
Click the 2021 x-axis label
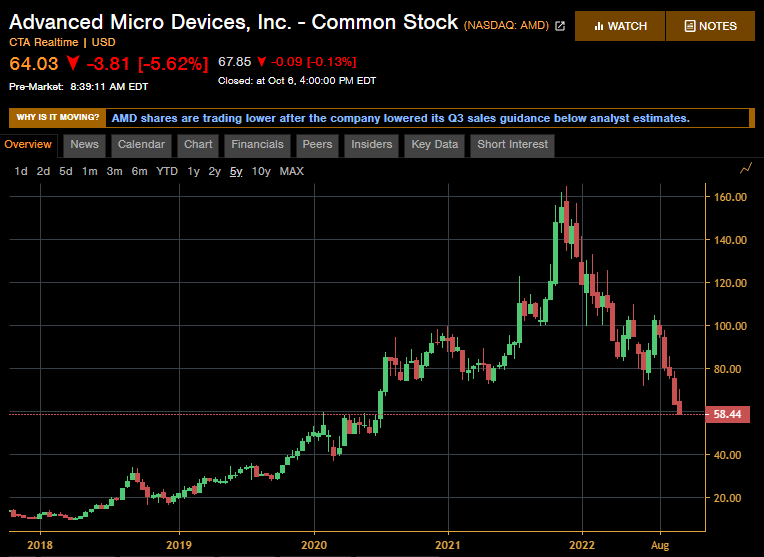(448, 545)
